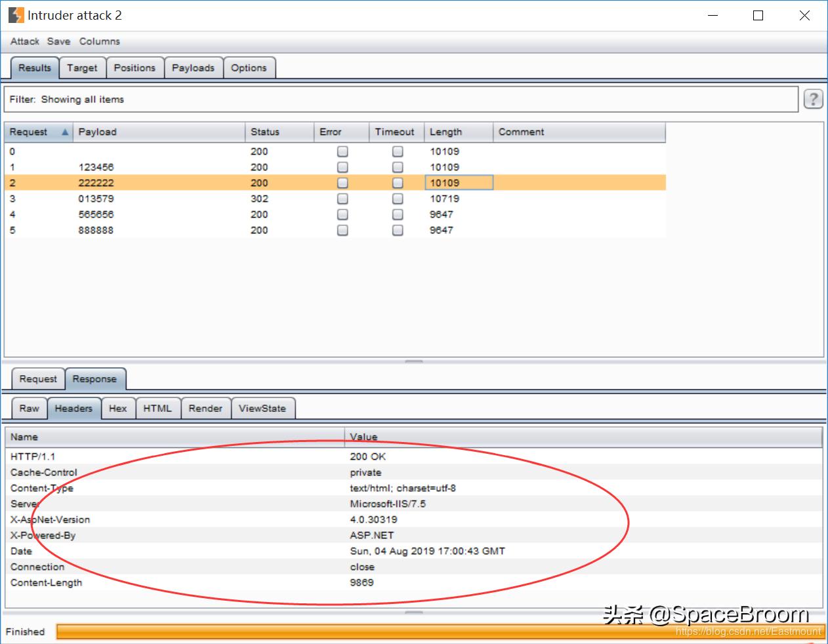Click the horizontal pane splitter handle above Request tab
This screenshot has width=828, height=644.
[x=414, y=361]
